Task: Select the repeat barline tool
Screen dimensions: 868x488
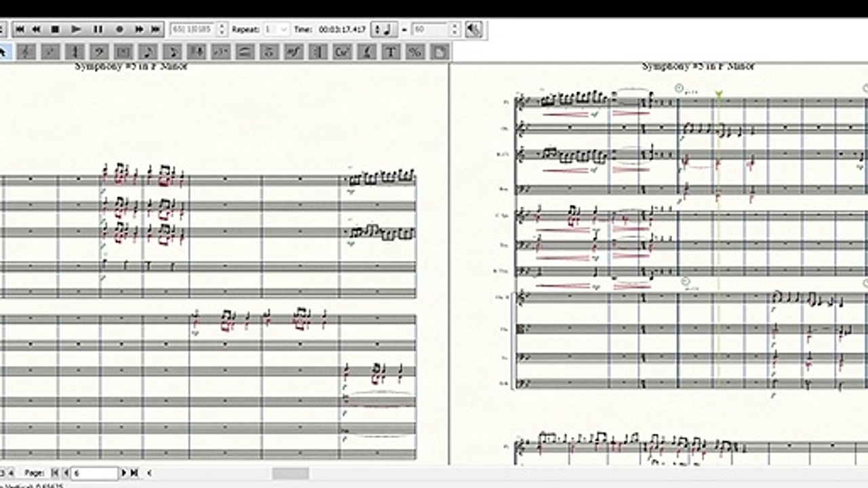Action: pos(318,52)
